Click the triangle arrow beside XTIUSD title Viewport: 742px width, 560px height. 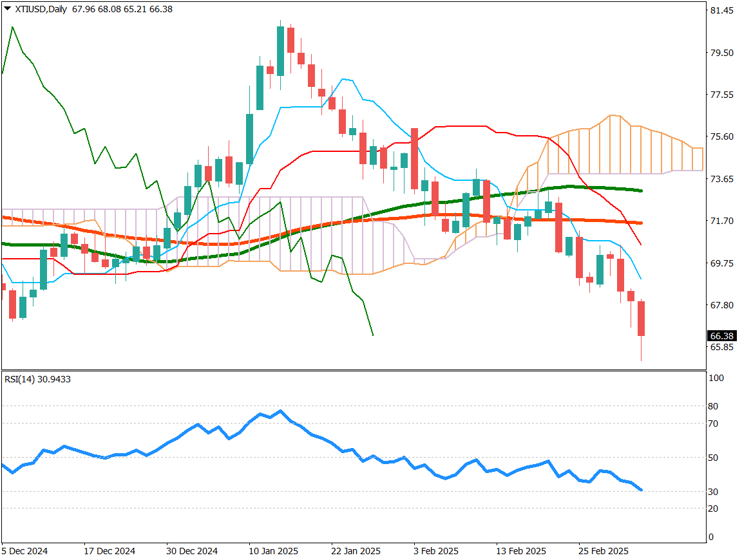click(7, 9)
